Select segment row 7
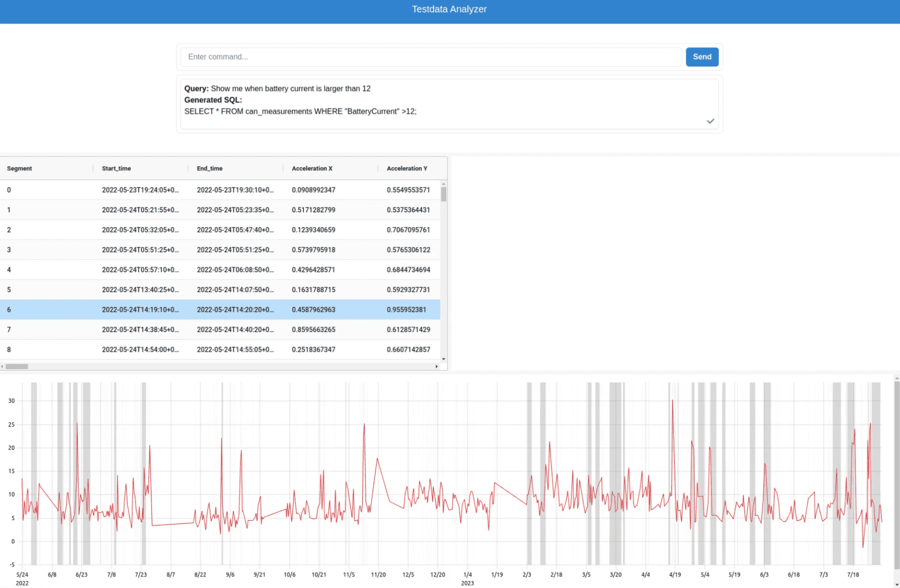 (x=220, y=330)
